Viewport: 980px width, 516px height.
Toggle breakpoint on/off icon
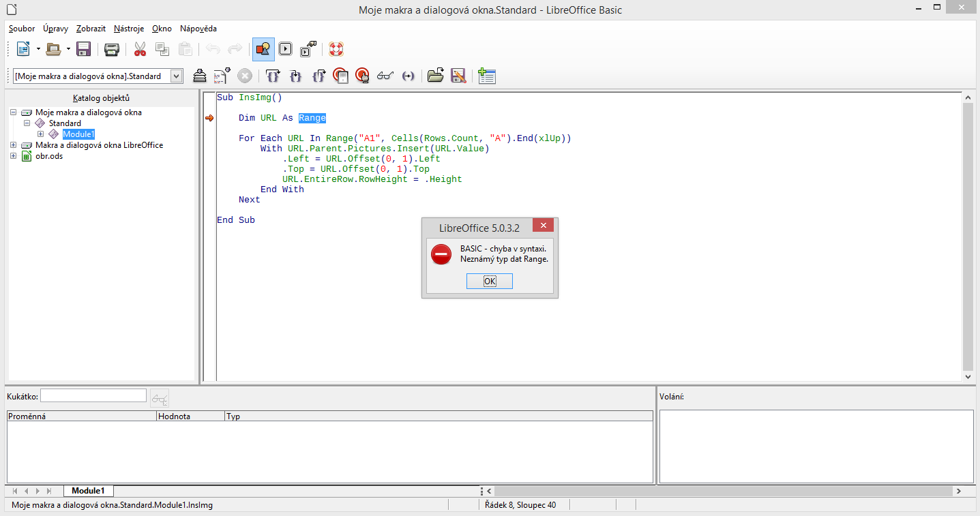341,76
